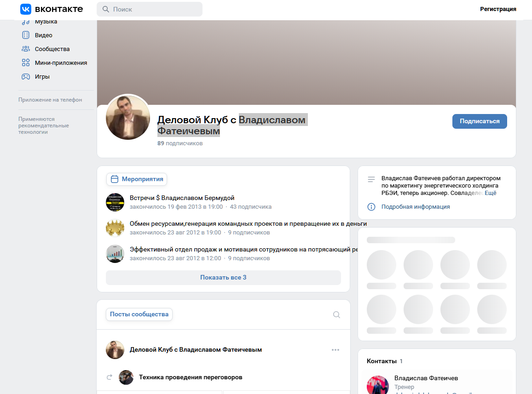Click the Поиск search field
Screen dimensions: 532x394
click(x=149, y=9)
